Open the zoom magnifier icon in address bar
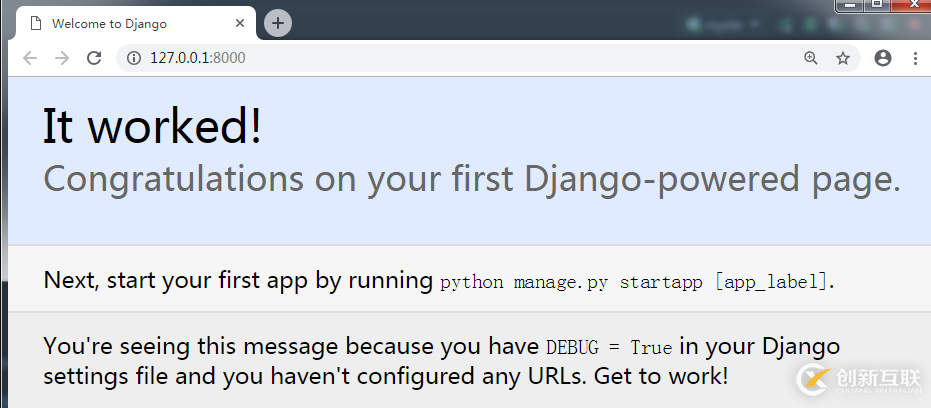 (x=811, y=58)
